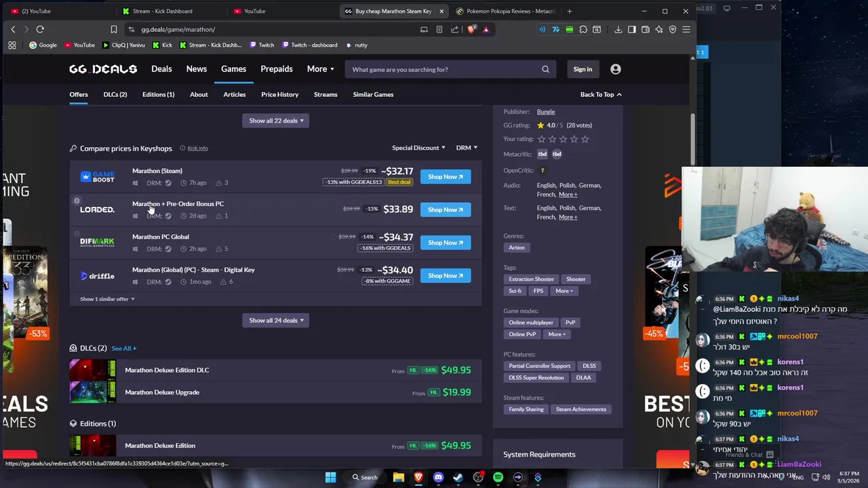Switch to the DLCs (2) tab
The width and height of the screenshot is (868, 488).
tap(115, 94)
